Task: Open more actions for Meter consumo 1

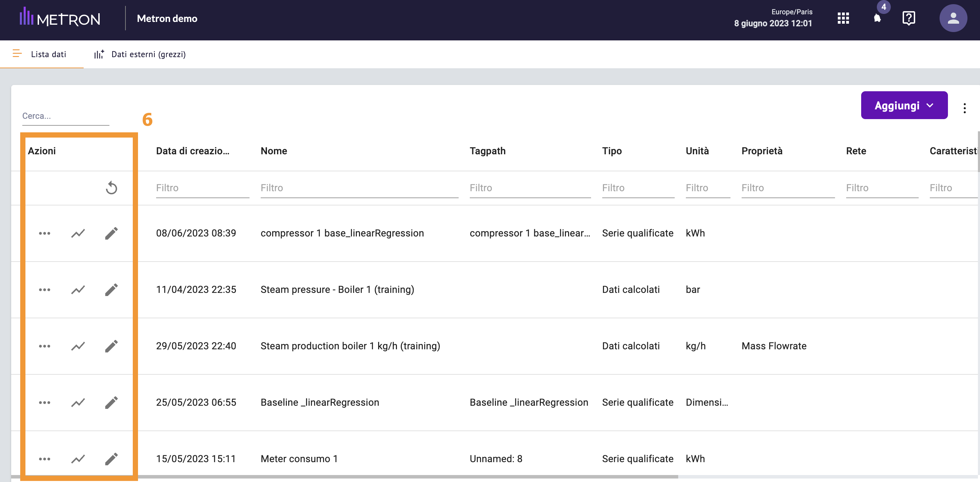Action: point(45,459)
